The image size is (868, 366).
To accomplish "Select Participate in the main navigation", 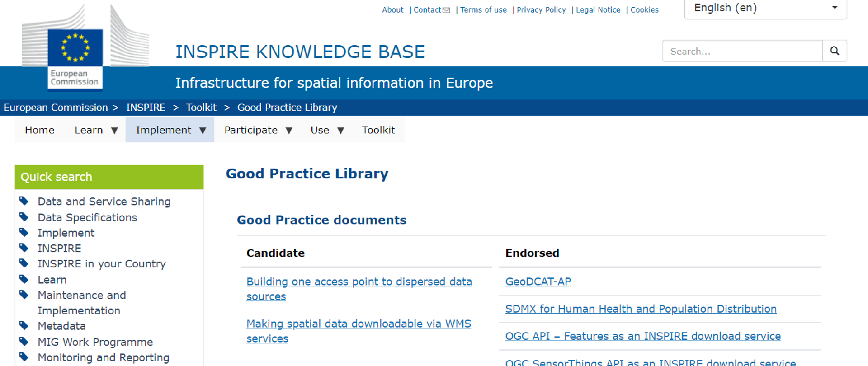I will click(x=251, y=130).
